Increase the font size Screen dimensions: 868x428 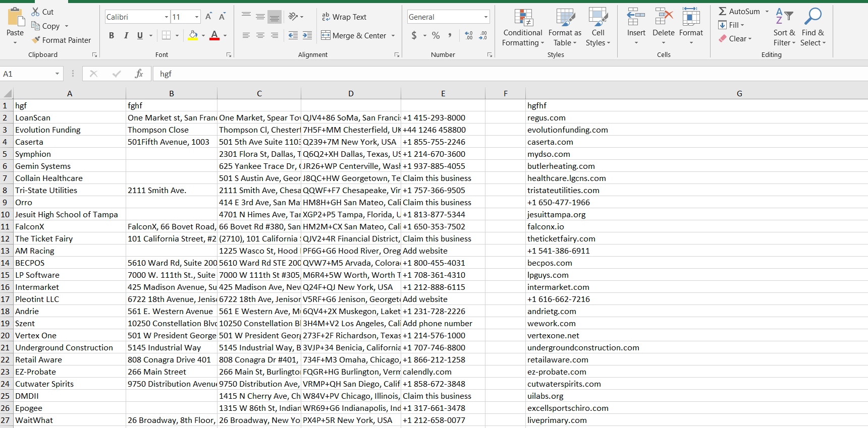pyautogui.click(x=209, y=17)
